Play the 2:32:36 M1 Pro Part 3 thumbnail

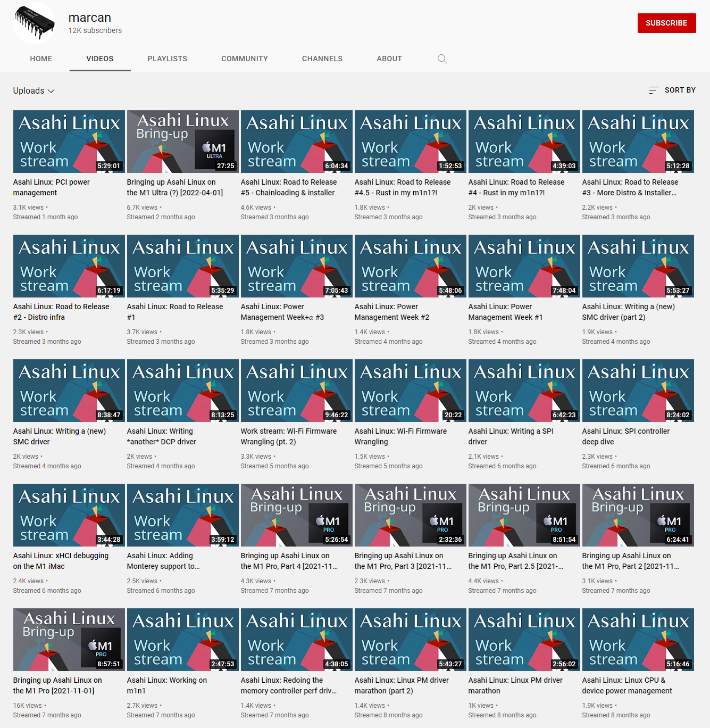coord(411,515)
